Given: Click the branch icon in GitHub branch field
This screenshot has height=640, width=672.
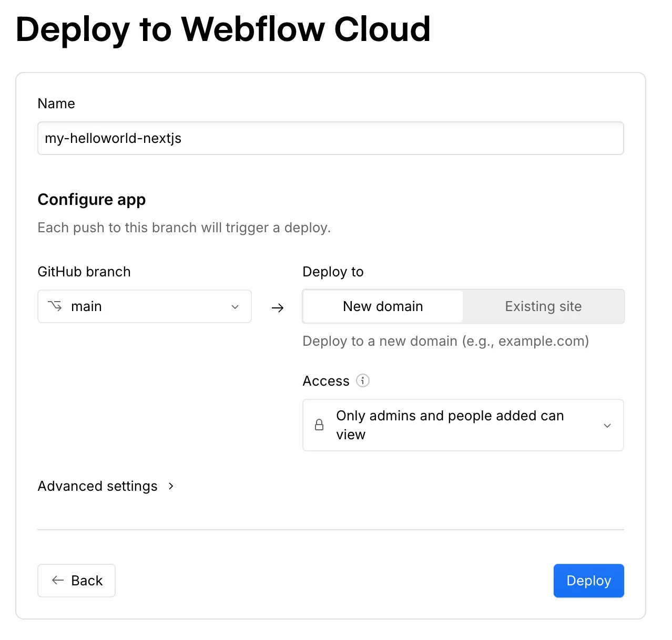Looking at the screenshot, I should click(x=55, y=306).
